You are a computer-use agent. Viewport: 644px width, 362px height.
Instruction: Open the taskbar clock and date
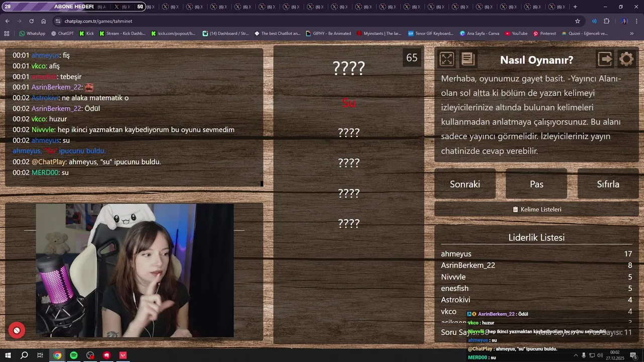click(x=615, y=355)
